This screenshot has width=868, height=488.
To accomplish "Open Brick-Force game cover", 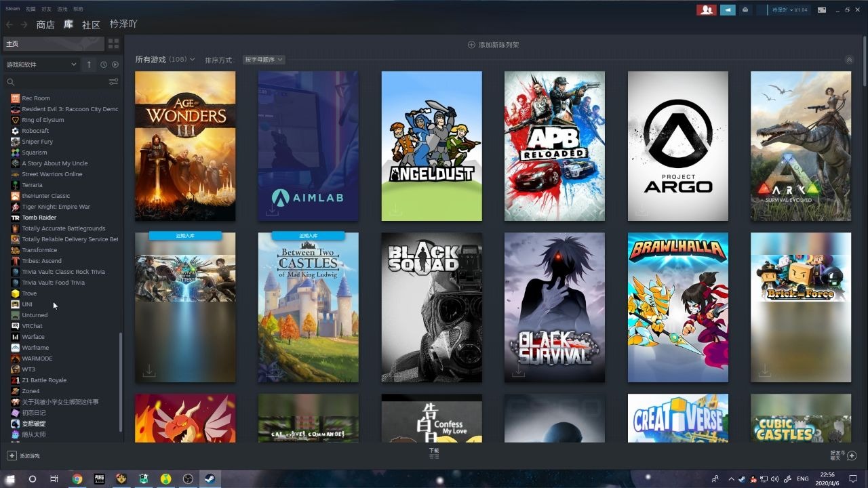I will pyautogui.click(x=801, y=307).
